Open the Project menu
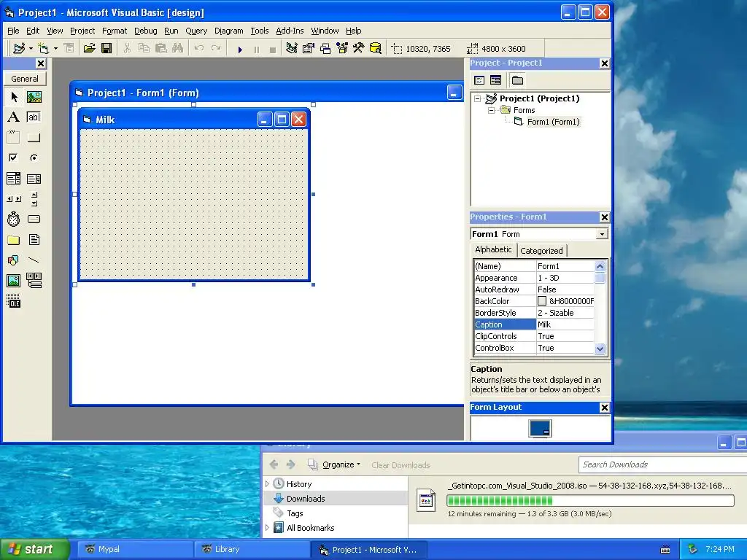 tap(82, 31)
